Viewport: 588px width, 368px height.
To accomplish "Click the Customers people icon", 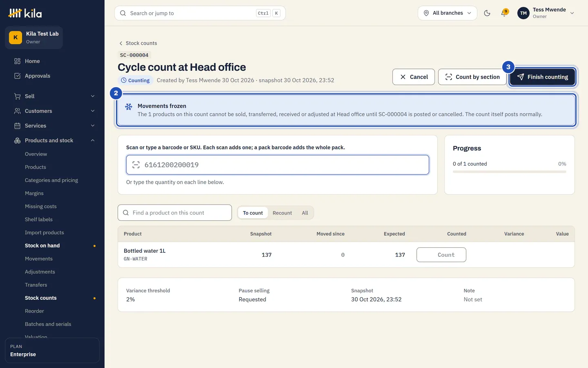I will 17,111.
